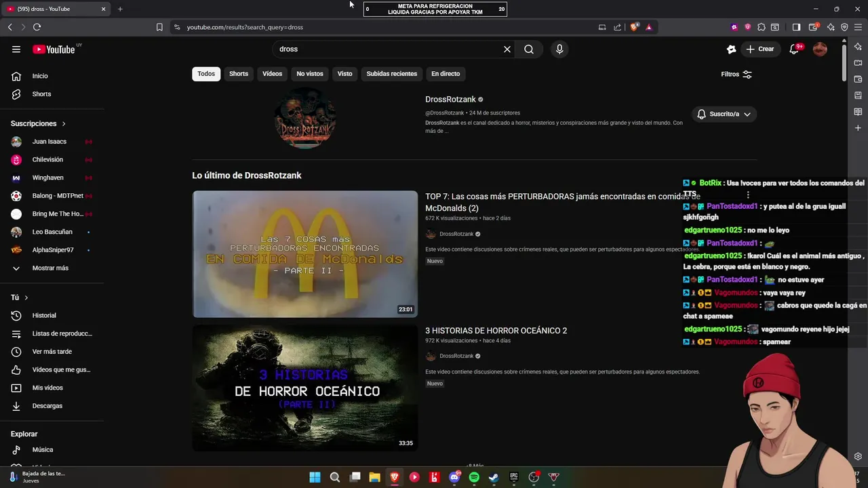Open Discord from the taskbar
Image resolution: width=868 pixels, height=488 pixels.
pos(454,477)
